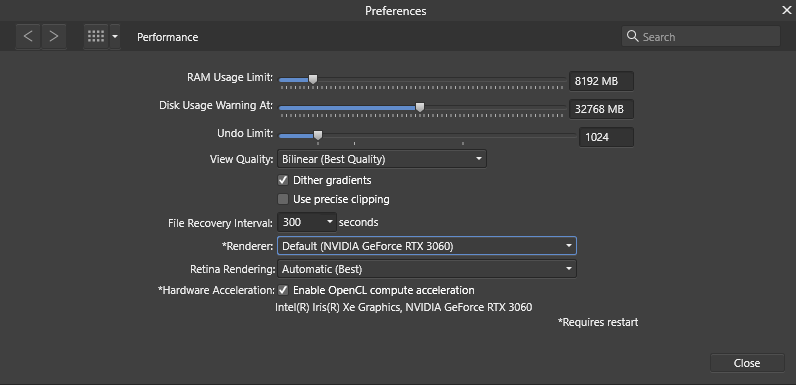
Task: Click the Retina Rendering label
Action: [x=233, y=269]
